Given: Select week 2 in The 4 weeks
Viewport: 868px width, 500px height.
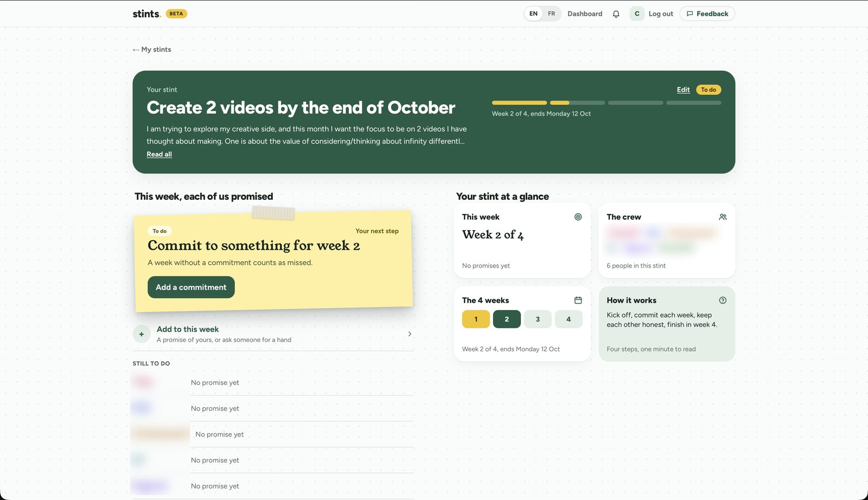Looking at the screenshot, I should 507,319.
